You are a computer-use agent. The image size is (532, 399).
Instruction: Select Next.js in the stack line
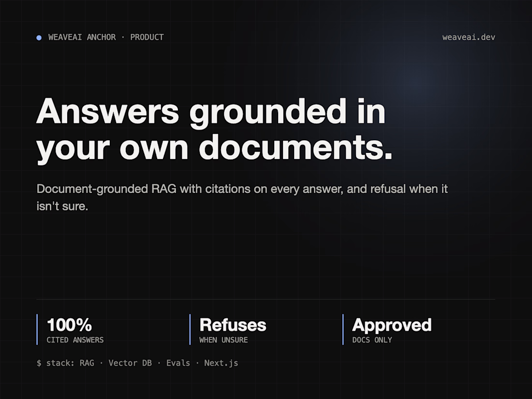click(221, 363)
